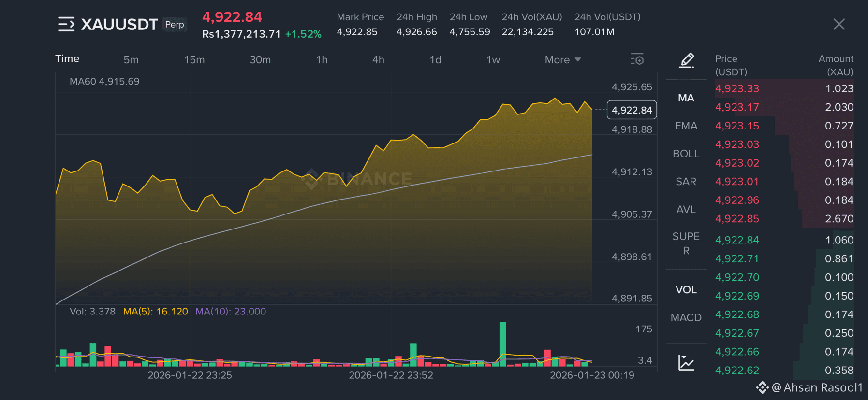Screen dimensions: 868x400
Task: Enable the SUPER indicator
Action: coord(685,243)
